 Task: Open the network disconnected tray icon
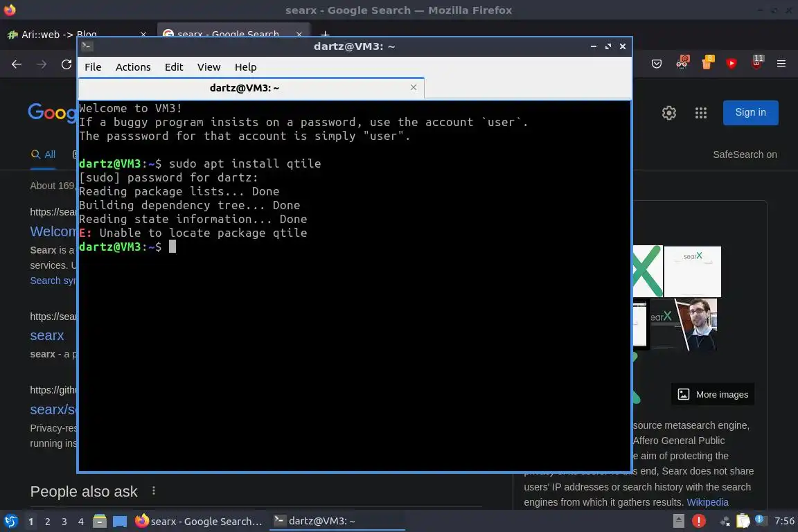725,522
